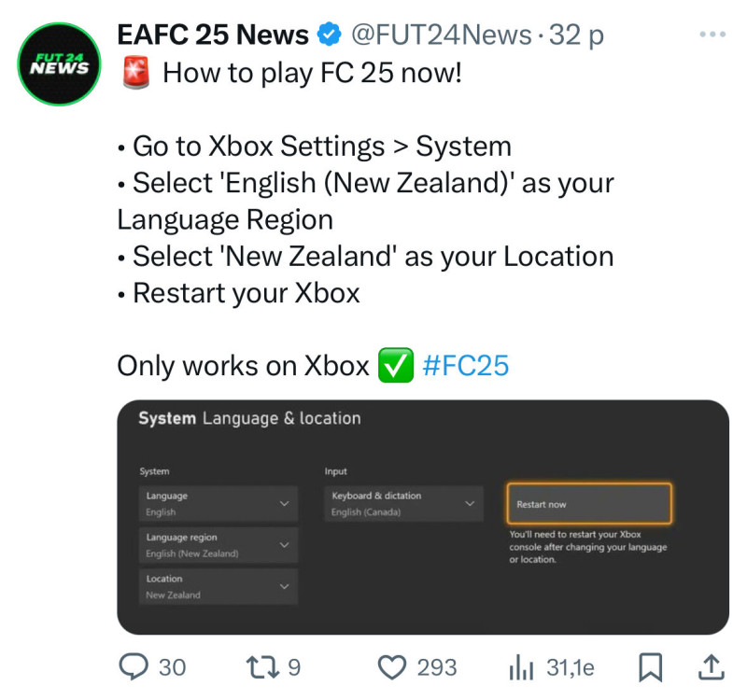Viewport: 747px width, 700px height.
Task: Tap the share upload icon
Action: tap(712, 666)
